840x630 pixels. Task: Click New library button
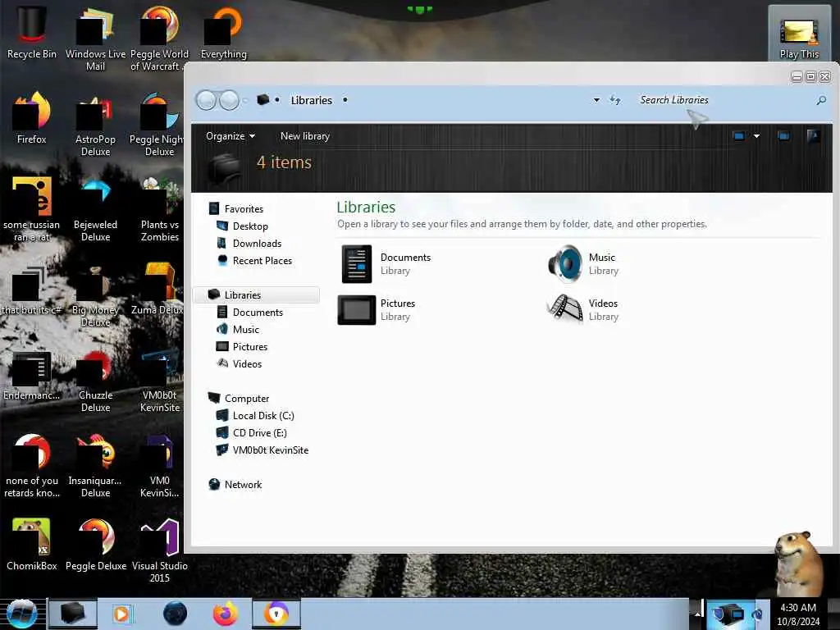[x=305, y=136]
